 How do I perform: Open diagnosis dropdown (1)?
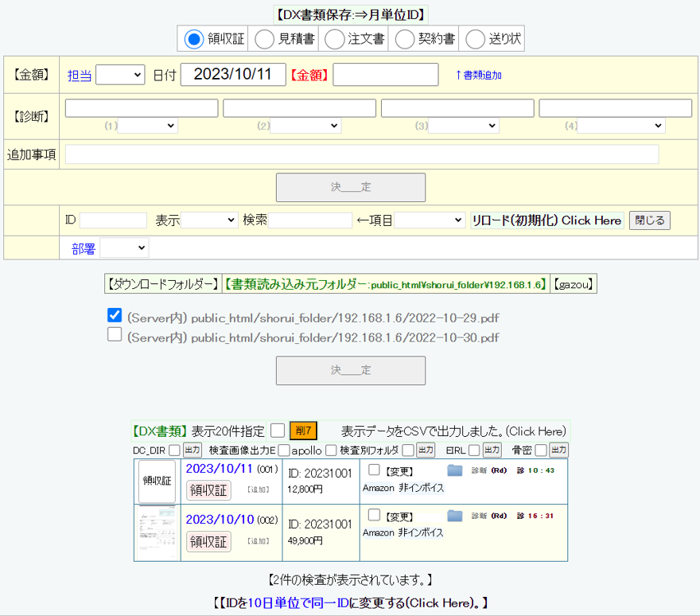[147, 126]
